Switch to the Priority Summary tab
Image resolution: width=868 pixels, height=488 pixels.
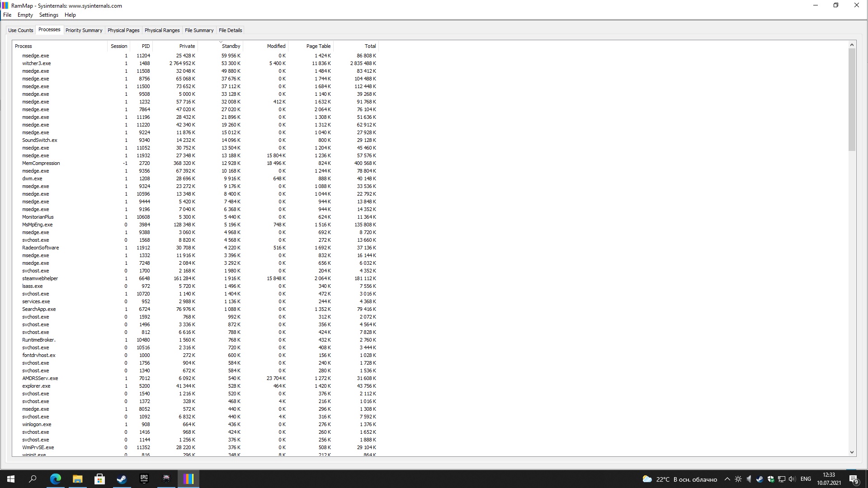(84, 30)
